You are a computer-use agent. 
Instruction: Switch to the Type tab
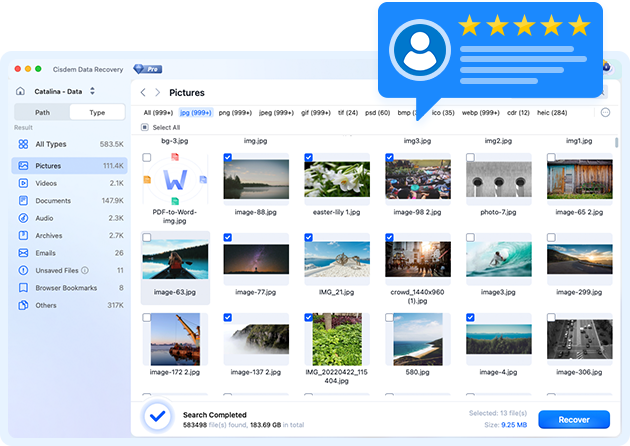(97, 112)
